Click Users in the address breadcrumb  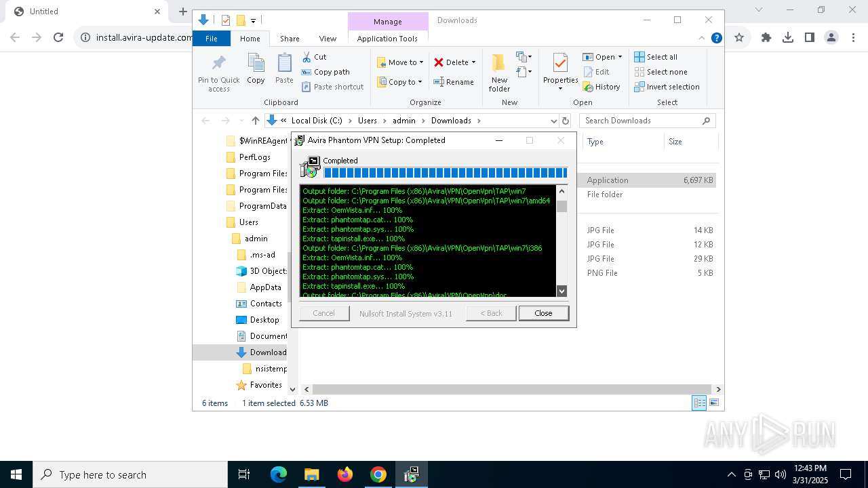(x=368, y=121)
